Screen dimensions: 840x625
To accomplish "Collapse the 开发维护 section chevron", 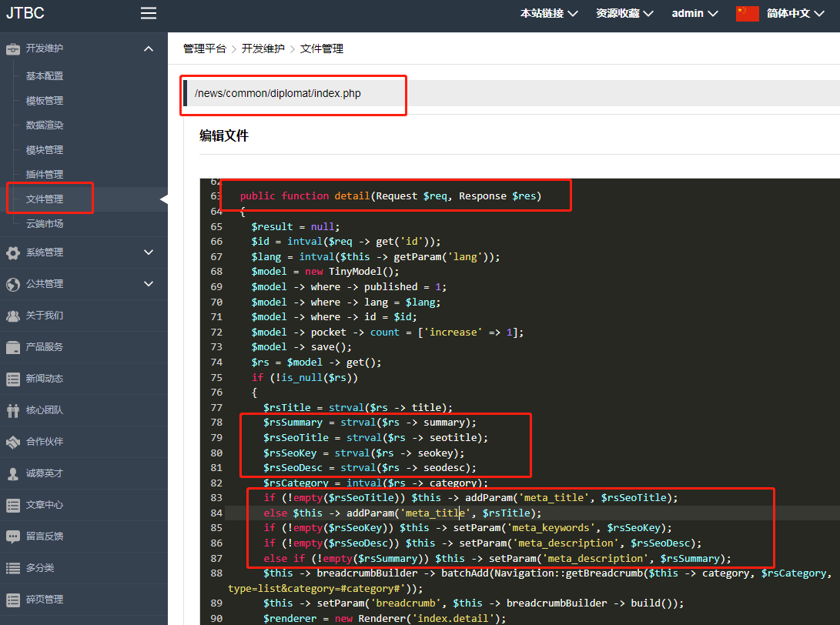I will click(x=149, y=48).
